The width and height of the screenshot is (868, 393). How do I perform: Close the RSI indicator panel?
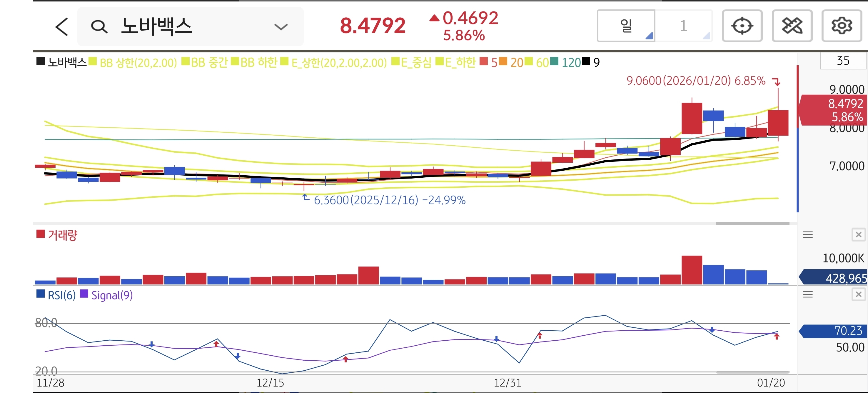pos(858,294)
